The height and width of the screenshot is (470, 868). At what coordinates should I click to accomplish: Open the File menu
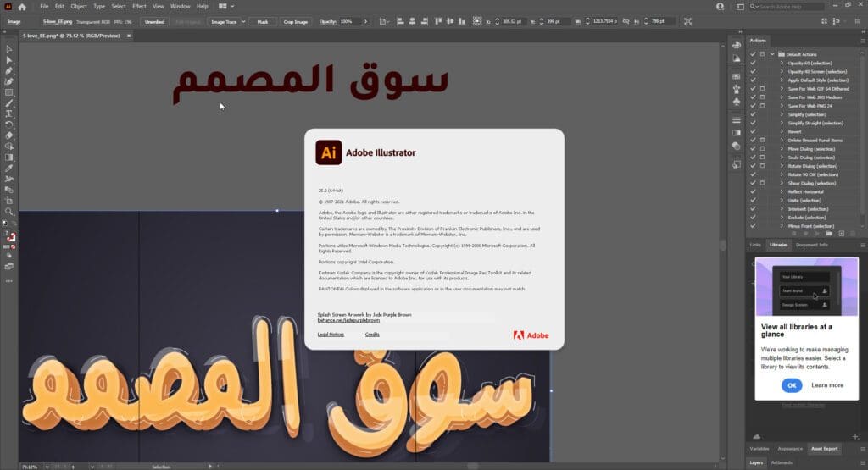[x=44, y=7]
